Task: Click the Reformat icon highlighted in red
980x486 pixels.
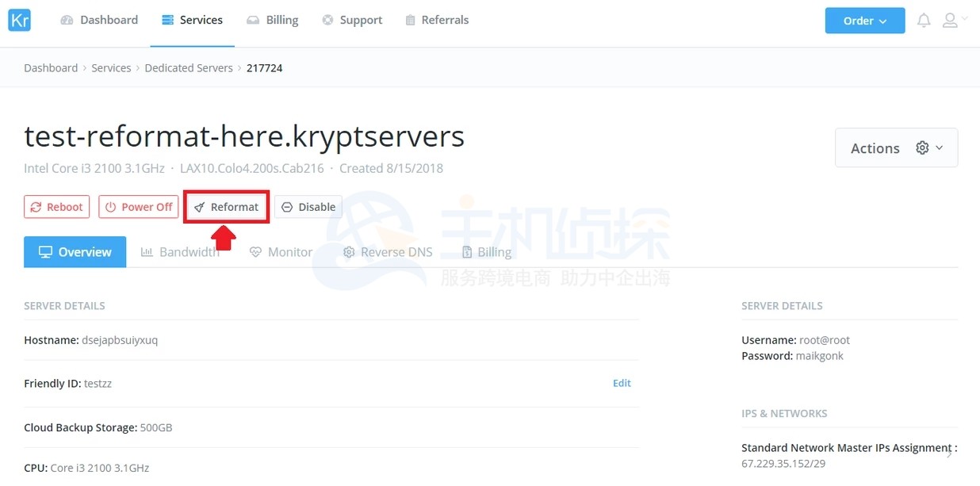Action: click(198, 206)
